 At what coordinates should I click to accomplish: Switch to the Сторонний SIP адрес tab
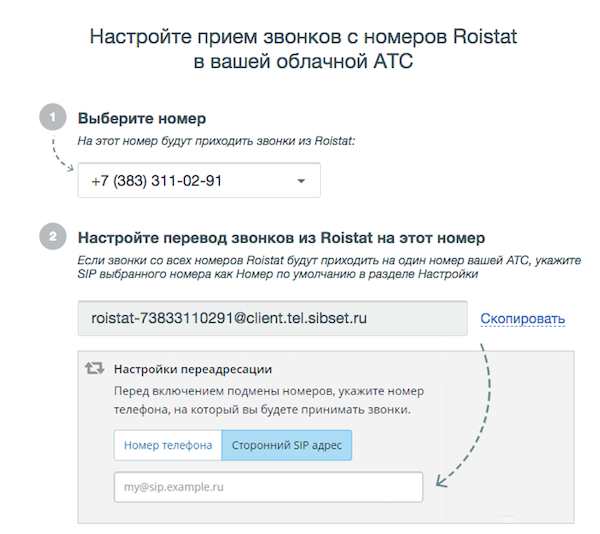click(x=287, y=445)
